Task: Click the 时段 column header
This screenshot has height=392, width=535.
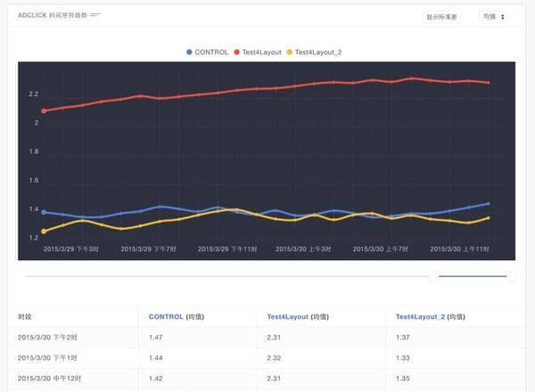Action: pyautogui.click(x=25, y=316)
